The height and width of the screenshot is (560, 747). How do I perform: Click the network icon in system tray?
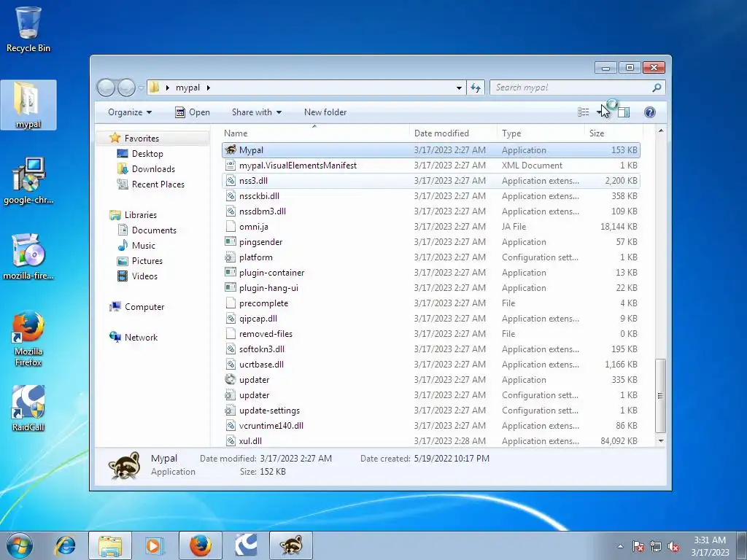656,547
